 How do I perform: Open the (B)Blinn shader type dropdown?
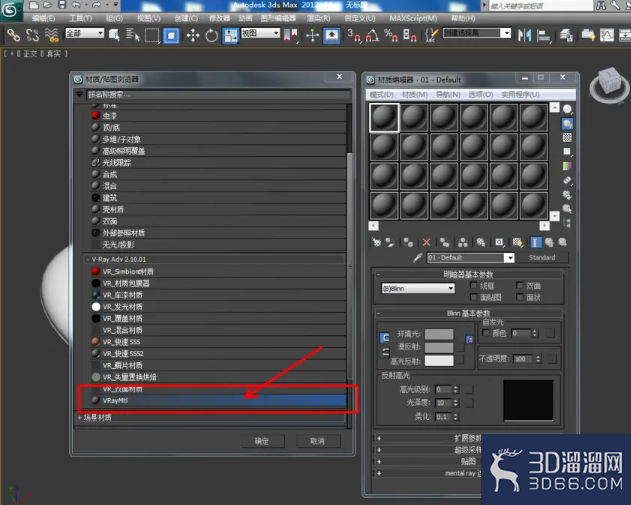pyautogui.click(x=418, y=288)
